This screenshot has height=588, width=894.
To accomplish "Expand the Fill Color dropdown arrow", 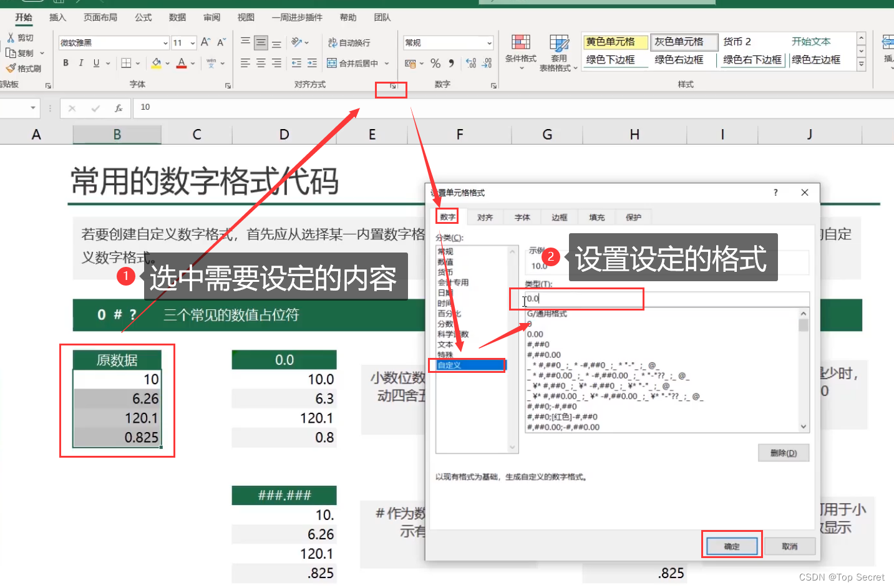I will click(x=167, y=63).
